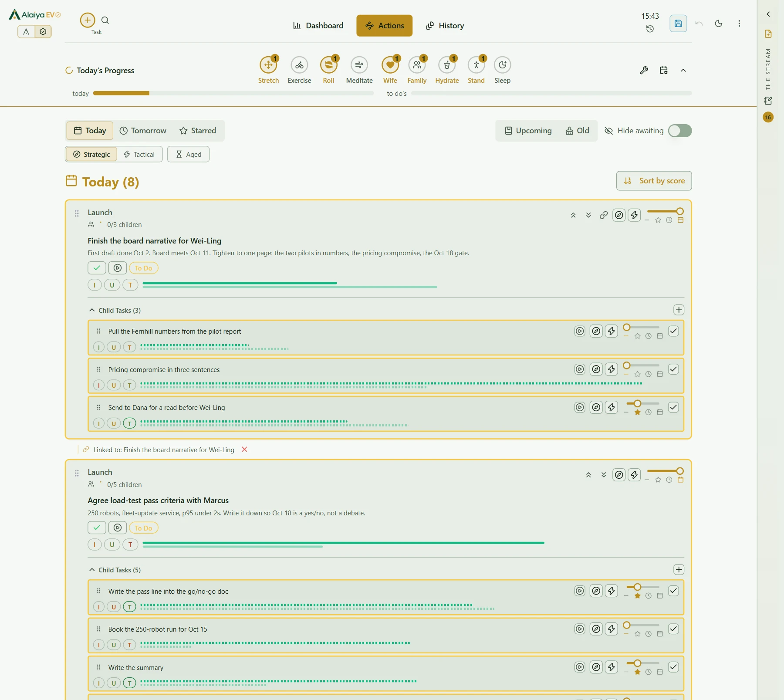Open the Dashboard tab
This screenshot has height=700, width=784.
pos(318,26)
